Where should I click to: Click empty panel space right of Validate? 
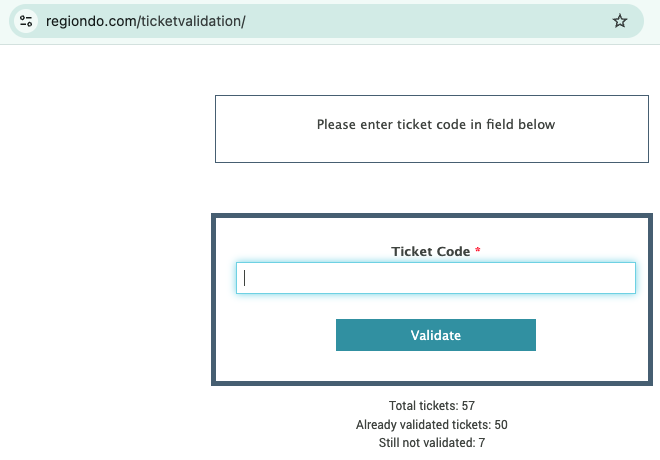[591, 335]
